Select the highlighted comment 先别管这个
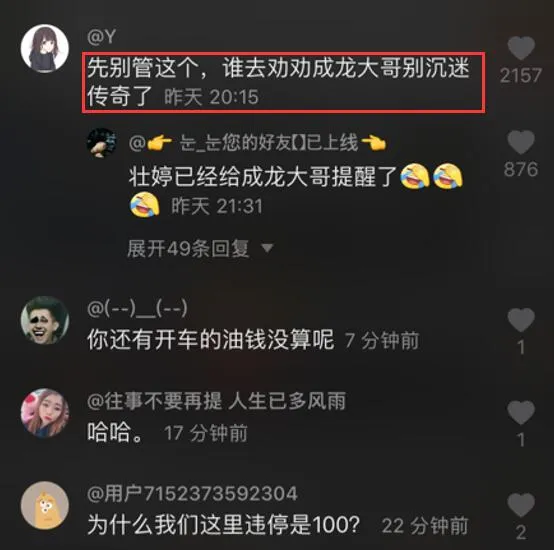554x550 pixels. point(283,83)
